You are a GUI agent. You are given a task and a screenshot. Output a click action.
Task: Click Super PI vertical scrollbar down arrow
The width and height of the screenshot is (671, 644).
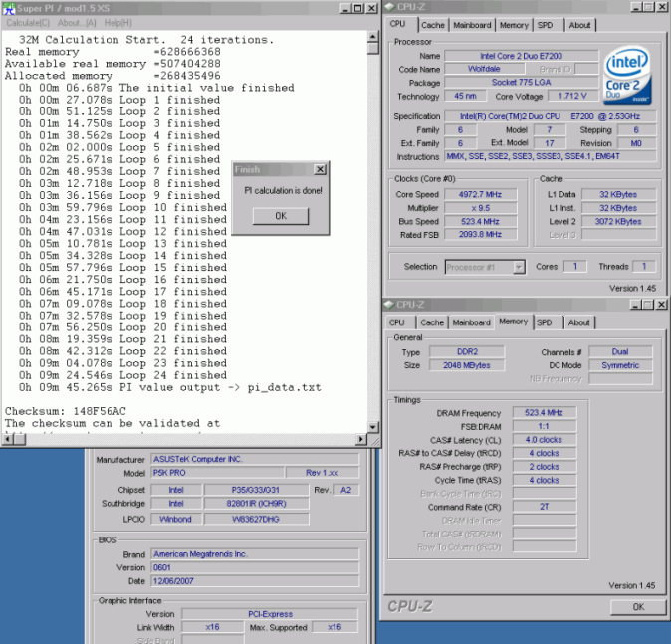tap(372, 427)
